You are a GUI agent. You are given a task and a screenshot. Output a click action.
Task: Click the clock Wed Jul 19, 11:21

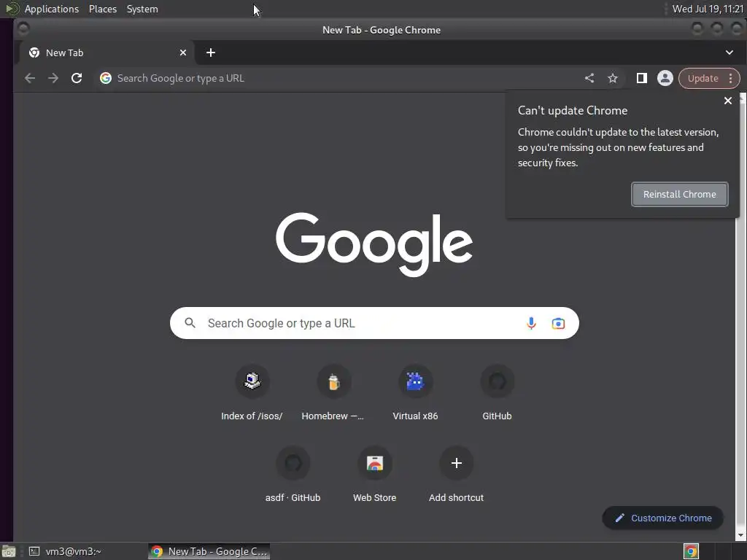click(x=708, y=9)
